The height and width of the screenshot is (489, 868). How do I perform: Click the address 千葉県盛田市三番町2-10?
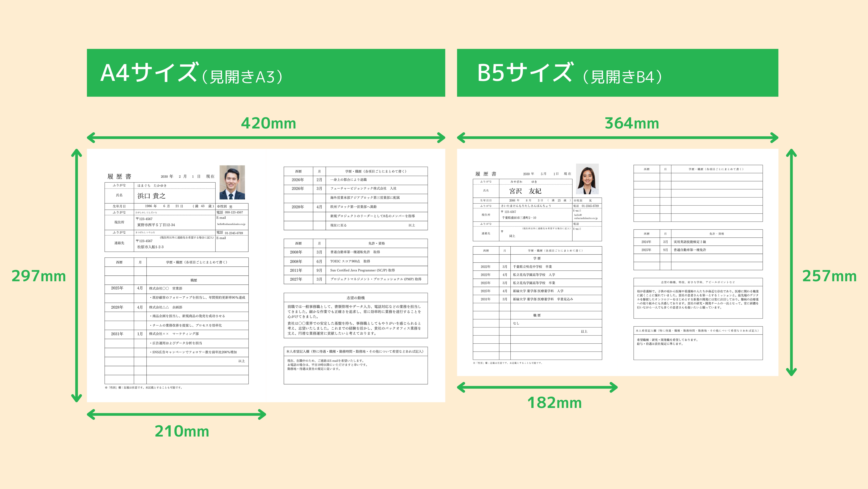519,218
